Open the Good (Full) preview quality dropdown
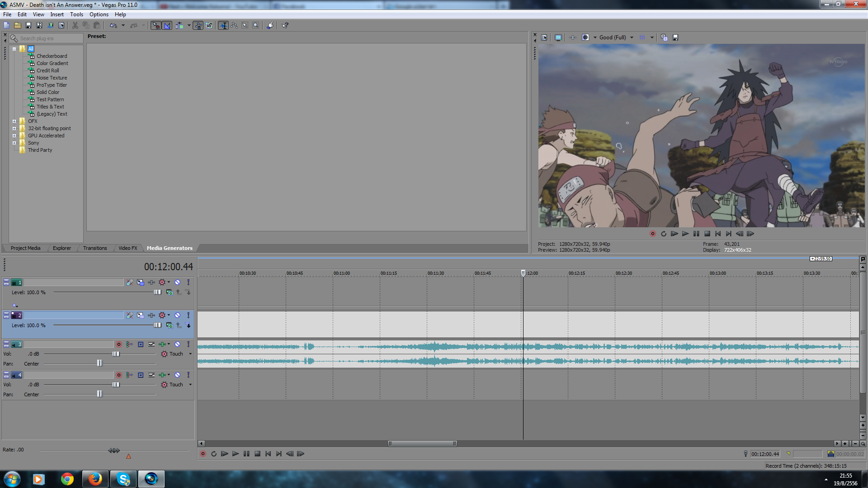 632,38
